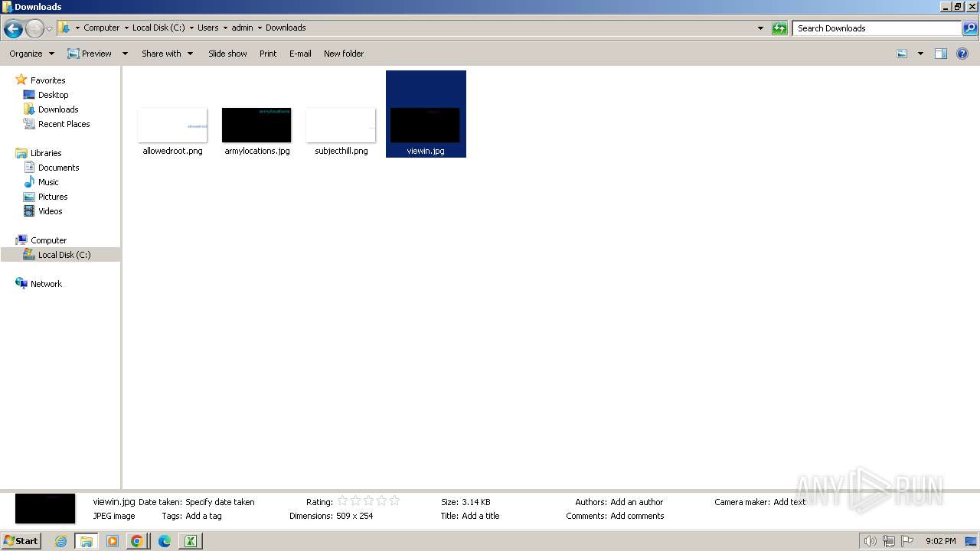Expand the Preview options arrow

(x=124, y=54)
